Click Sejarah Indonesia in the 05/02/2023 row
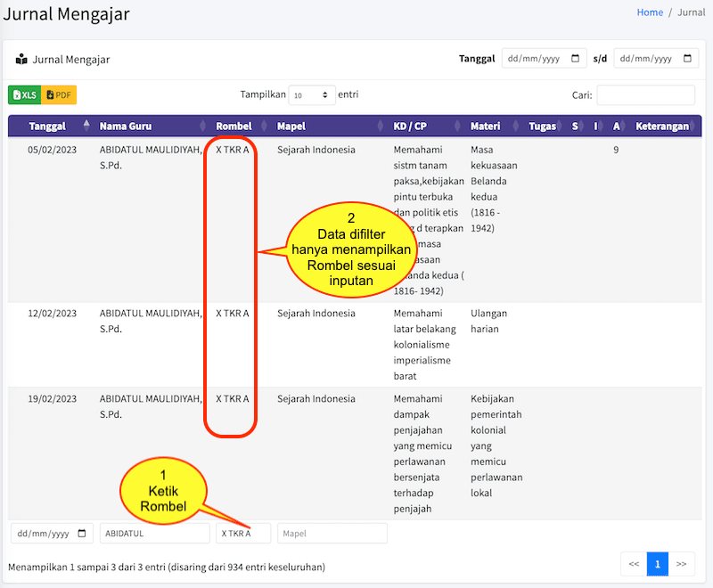713x588 pixels. click(316, 150)
